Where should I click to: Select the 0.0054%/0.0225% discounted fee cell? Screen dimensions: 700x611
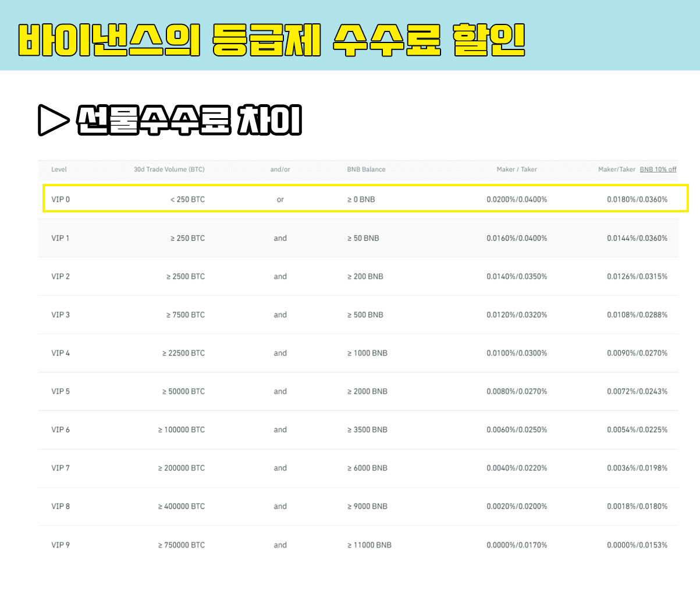point(637,430)
